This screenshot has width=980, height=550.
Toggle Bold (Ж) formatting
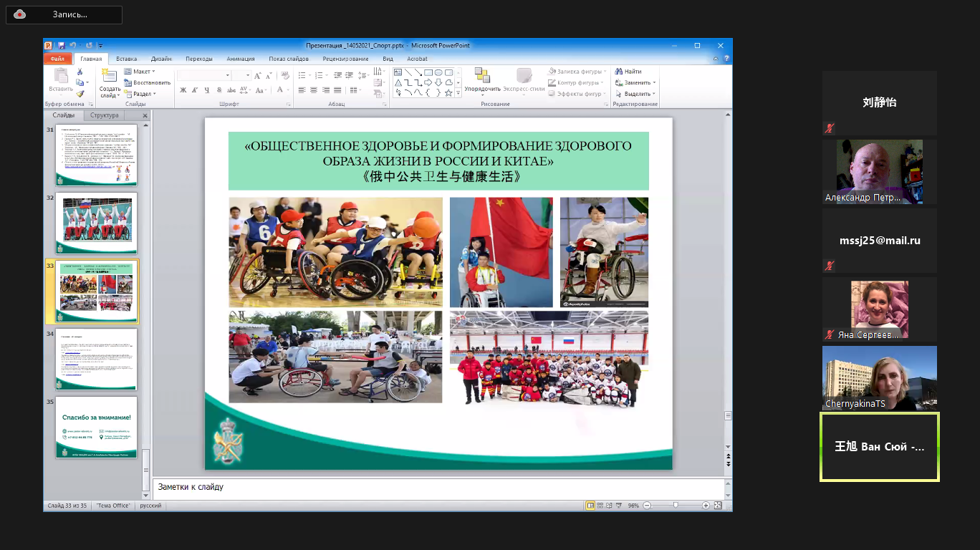(x=183, y=90)
